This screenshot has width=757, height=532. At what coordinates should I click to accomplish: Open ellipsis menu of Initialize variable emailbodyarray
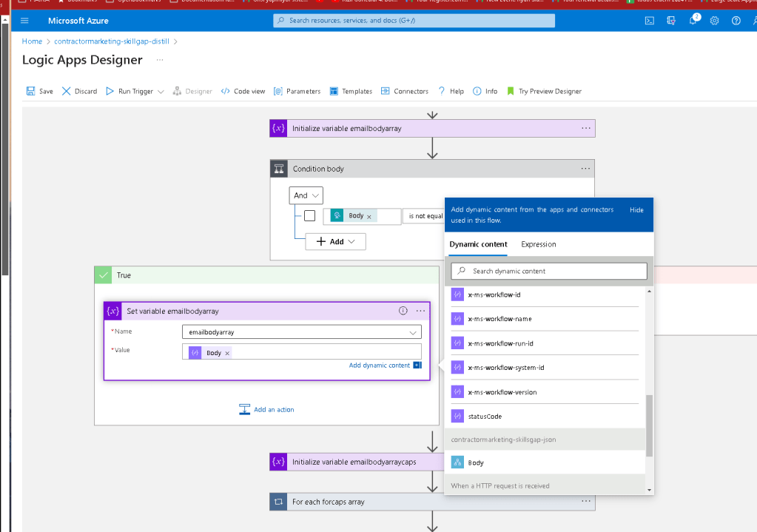pyautogui.click(x=585, y=129)
